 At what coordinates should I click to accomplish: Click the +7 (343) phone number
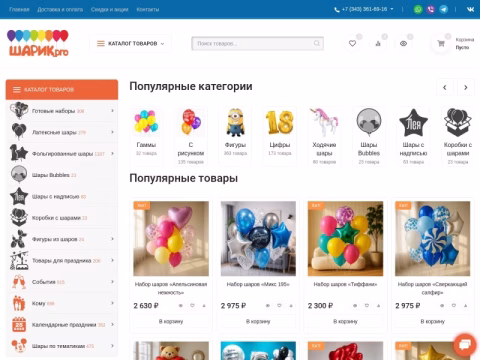click(x=364, y=9)
